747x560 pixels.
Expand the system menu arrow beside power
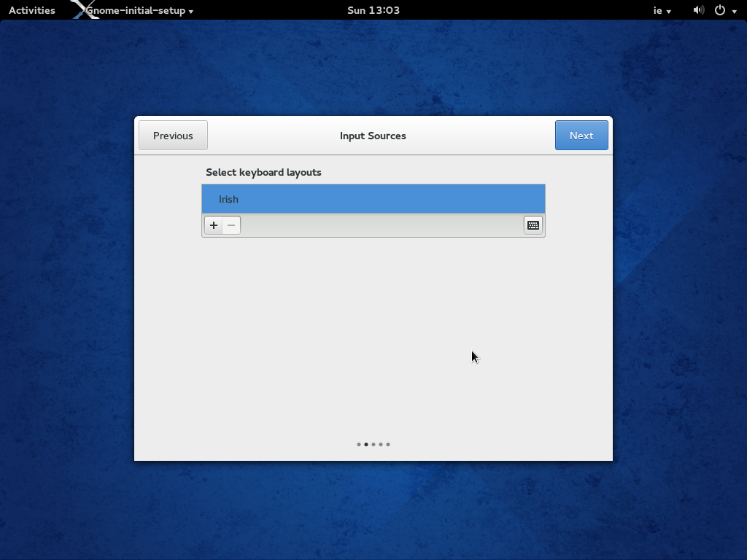[x=734, y=11]
